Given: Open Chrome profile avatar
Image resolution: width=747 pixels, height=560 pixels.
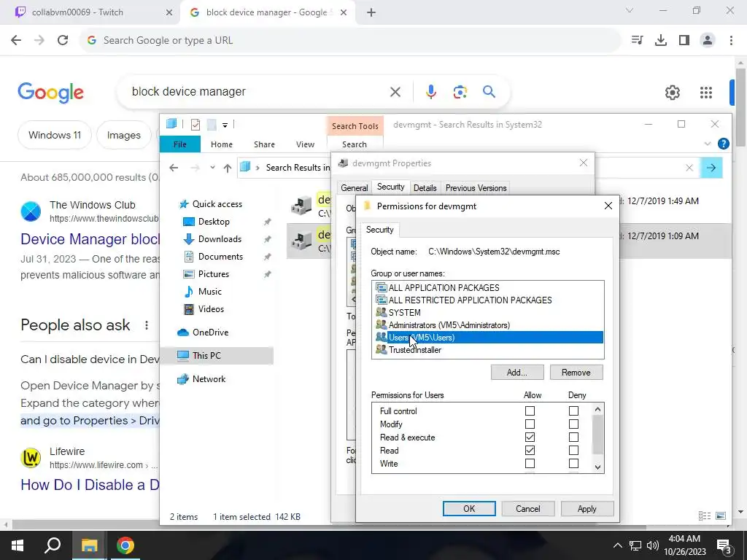Looking at the screenshot, I should tap(708, 41).
